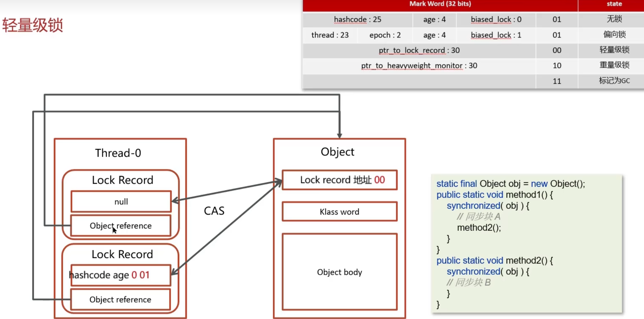Select the 'public static void method1()' code line
Image resolution: width=644 pixels, height=319 pixels.
[495, 195]
